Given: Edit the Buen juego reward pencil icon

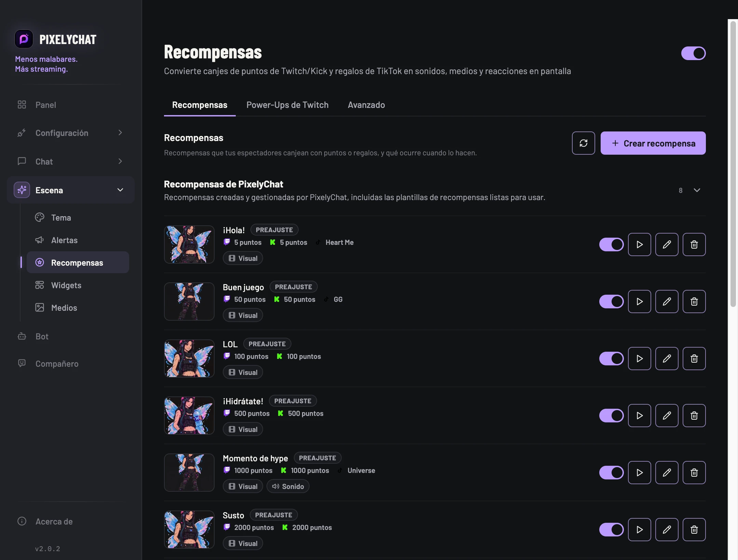Looking at the screenshot, I should 667,302.
